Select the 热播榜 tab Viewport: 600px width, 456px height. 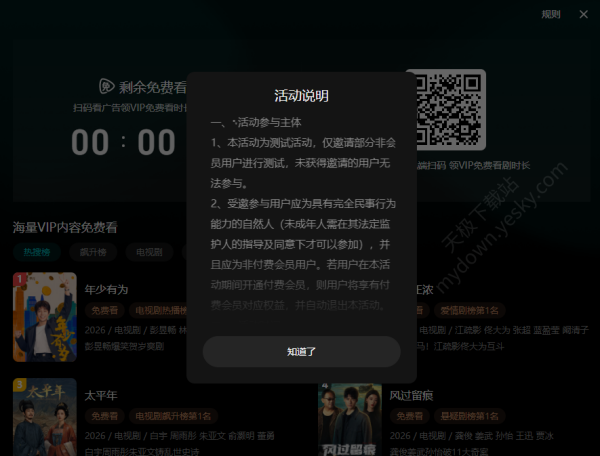(x=36, y=252)
